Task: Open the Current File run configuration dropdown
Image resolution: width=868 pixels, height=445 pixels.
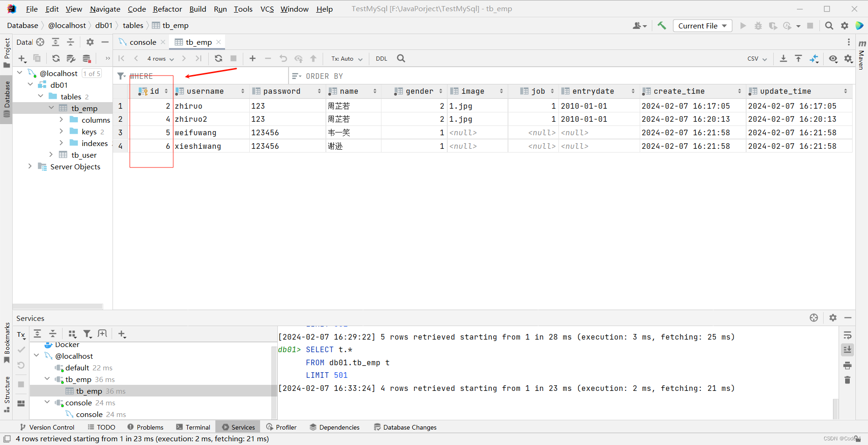Action: (x=702, y=26)
